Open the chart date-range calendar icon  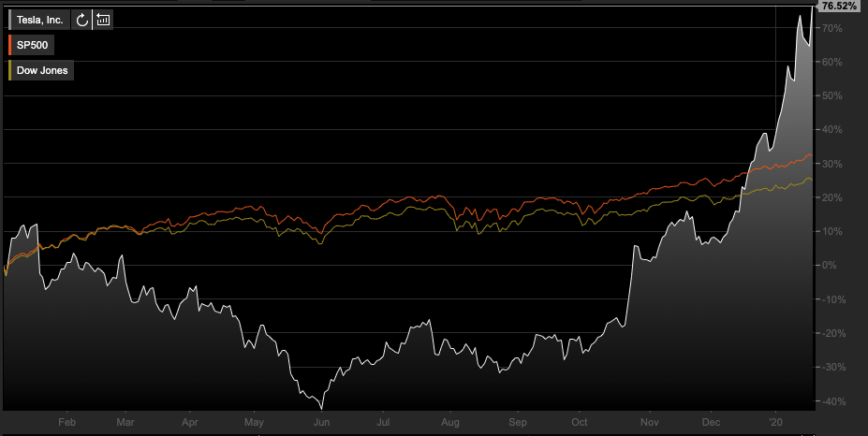pyautogui.click(x=103, y=20)
